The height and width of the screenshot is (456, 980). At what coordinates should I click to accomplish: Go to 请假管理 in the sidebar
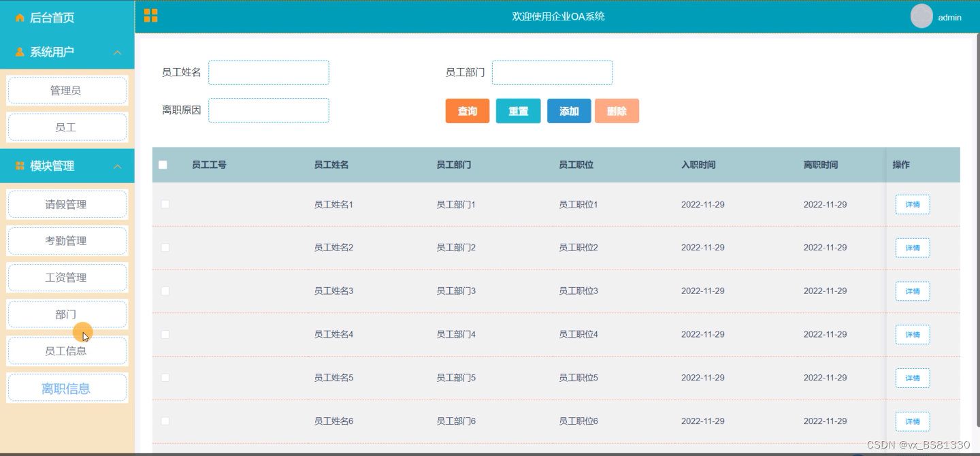pyautogui.click(x=67, y=204)
